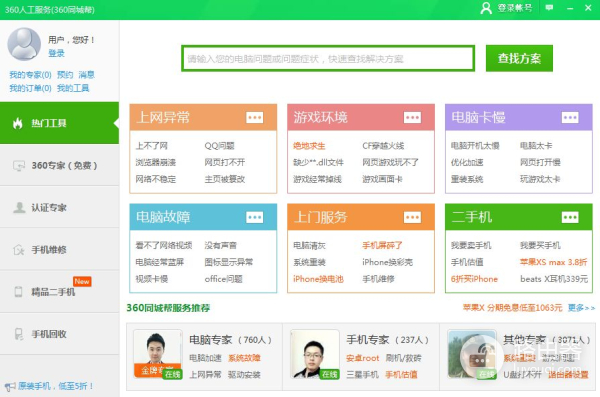Click 苹果X 分期免息 promo link
Screen dimensions: 600x397
coord(512,308)
